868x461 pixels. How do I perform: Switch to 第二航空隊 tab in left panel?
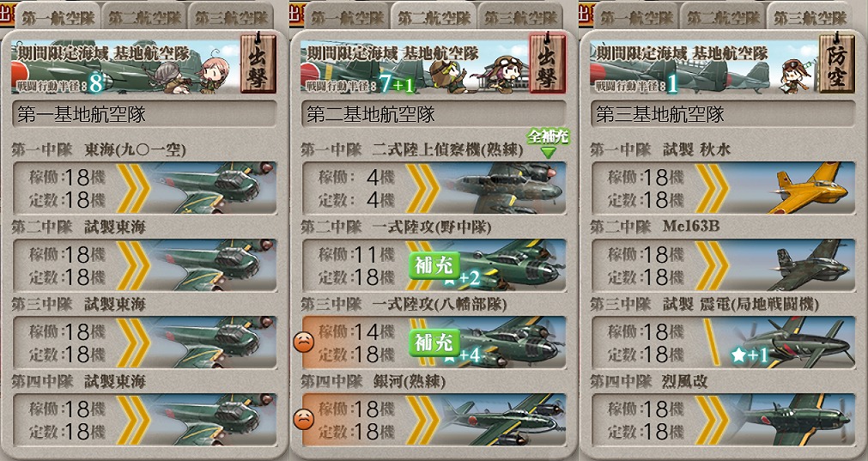(x=144, y=18)
